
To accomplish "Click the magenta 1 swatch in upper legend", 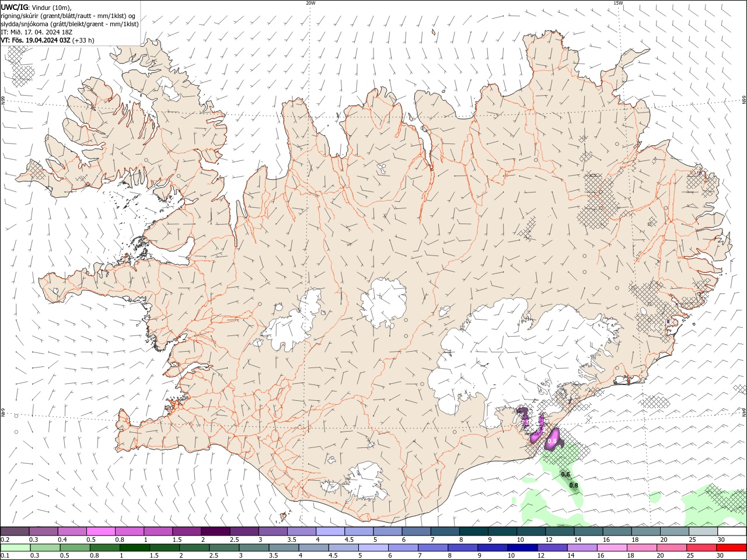I will 158,531.
